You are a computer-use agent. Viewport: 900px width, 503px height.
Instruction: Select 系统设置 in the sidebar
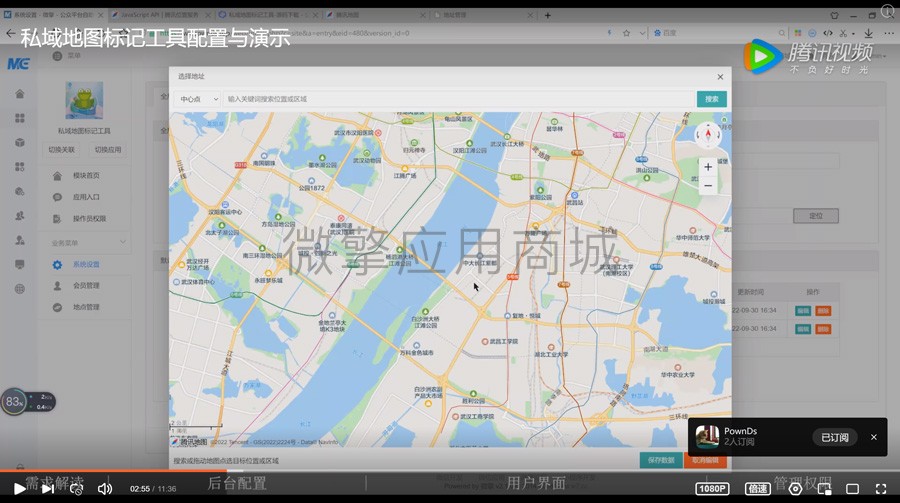86,265
